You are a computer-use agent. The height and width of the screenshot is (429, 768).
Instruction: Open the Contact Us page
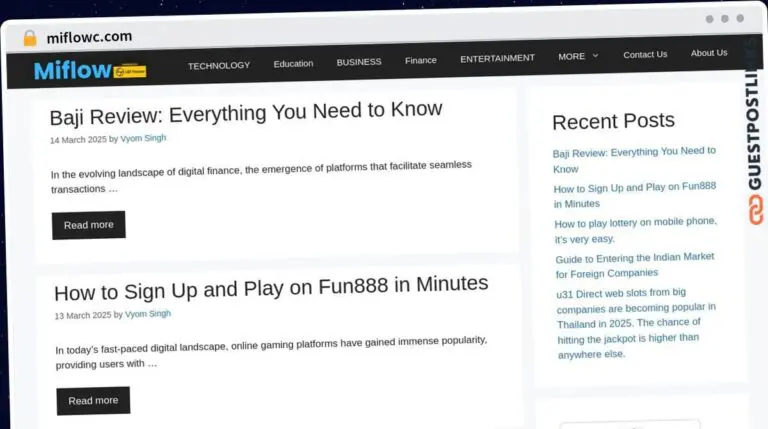coord(644,54)
